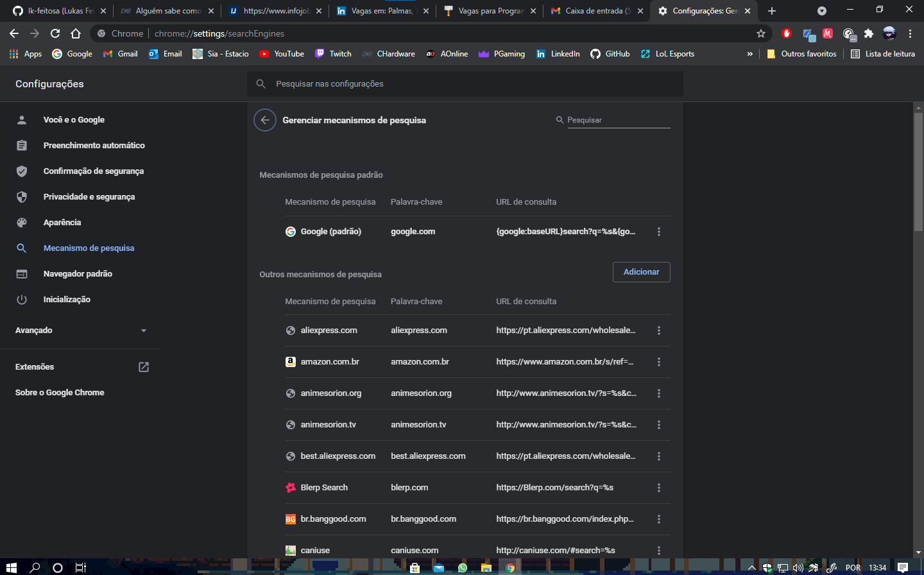Screen dimensions: 924x575
Task: Open more actions for animesorion.org row
Action: (659, 393)
